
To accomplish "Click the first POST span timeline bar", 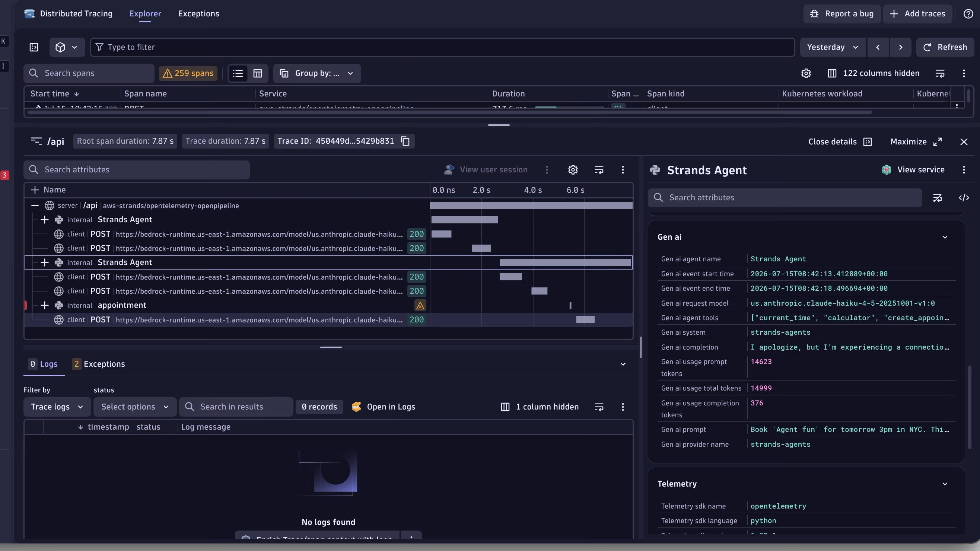I will click(x=441, y=234).
